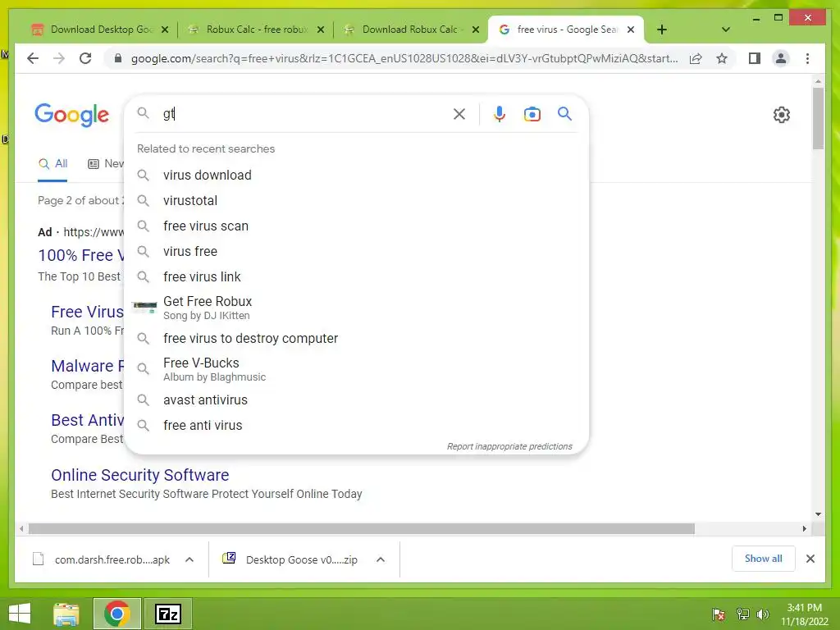
Task: Start voice search with microphone
Action: (x=500, y=114)
